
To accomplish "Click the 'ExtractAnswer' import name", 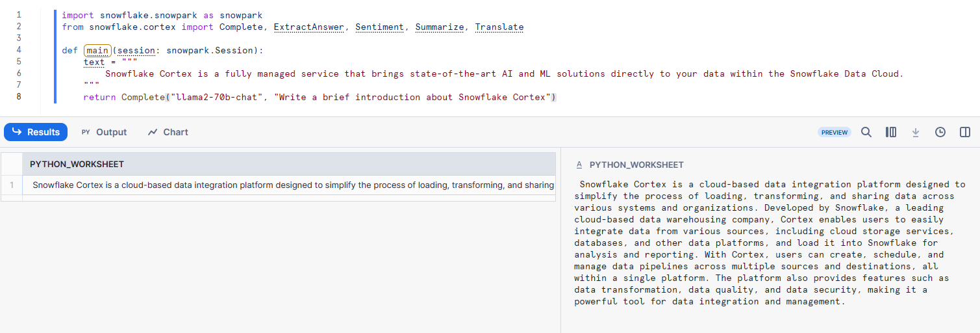I will click(309, 27).
